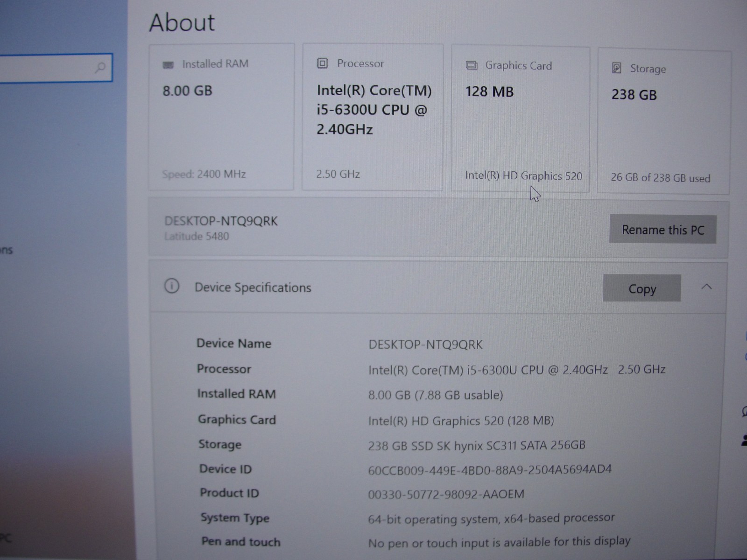Copy the device specifications
The image size is (747, 560).
coord(642,288)
